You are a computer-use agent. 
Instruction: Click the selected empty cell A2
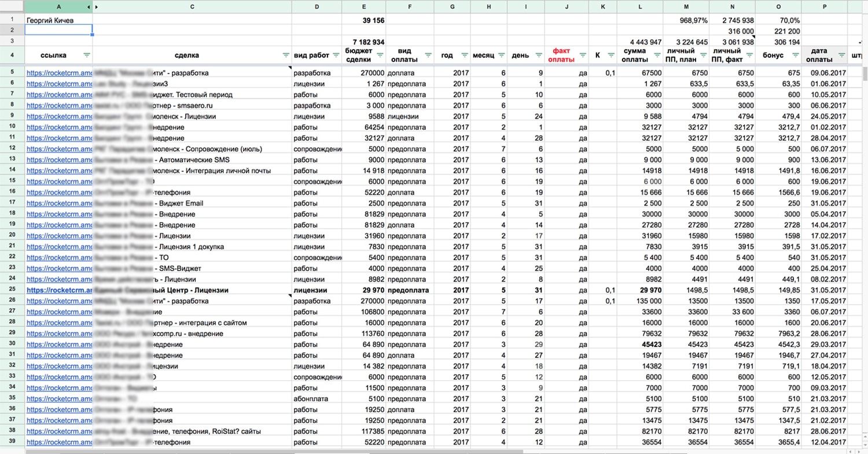pos(58,30)
